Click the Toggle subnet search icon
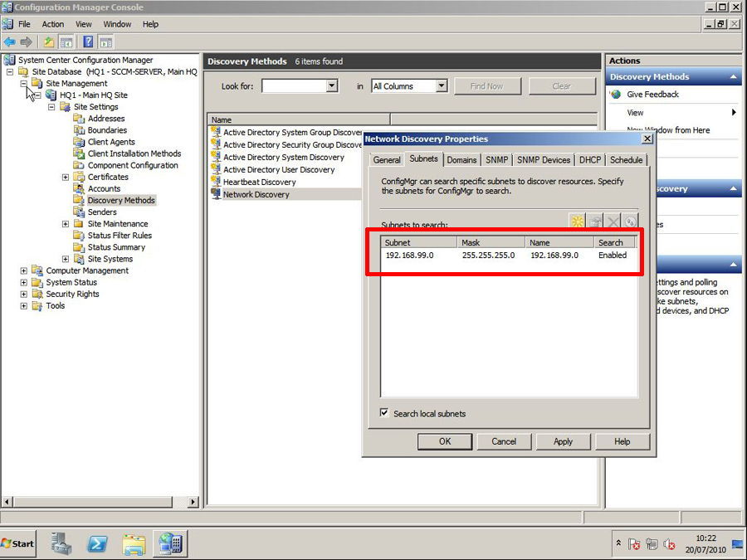Screen dimensions: 747x560 tap(630, 222)
